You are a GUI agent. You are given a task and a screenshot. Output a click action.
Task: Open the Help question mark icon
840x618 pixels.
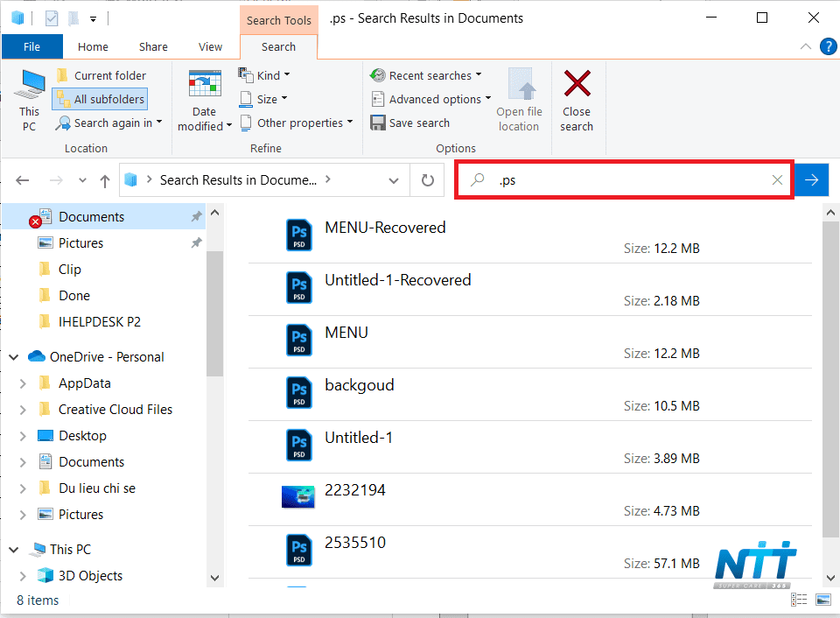point(829,46)
